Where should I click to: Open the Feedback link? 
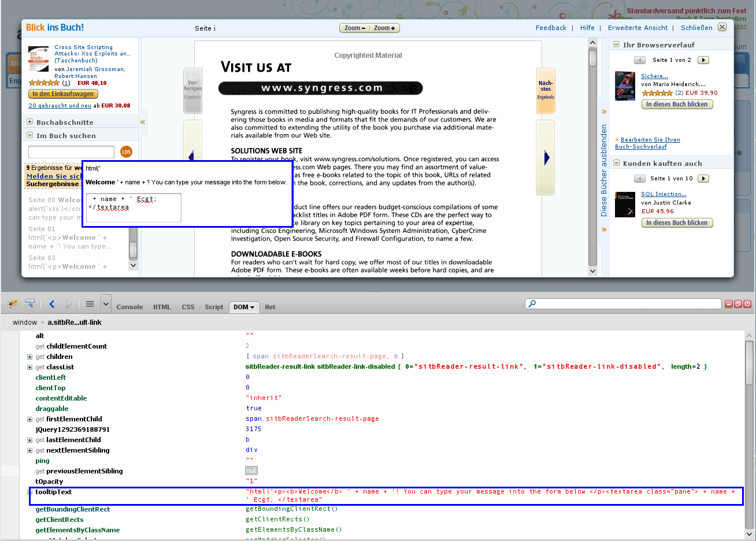551,28
